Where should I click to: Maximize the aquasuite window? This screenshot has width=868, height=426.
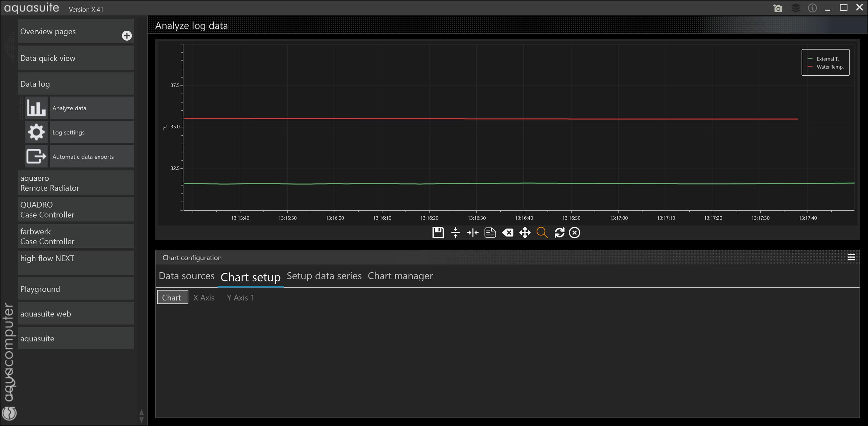(844, 8)
